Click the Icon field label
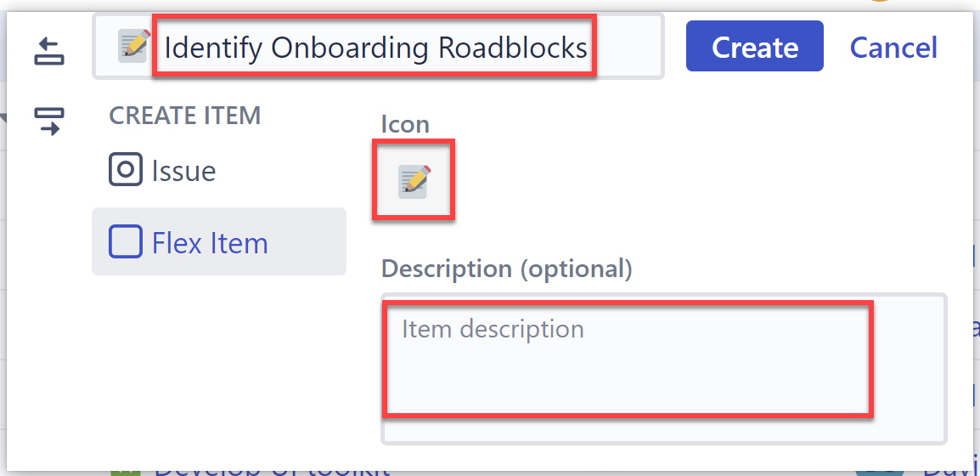This screenshot has height=476, width=980. point(405,124)
